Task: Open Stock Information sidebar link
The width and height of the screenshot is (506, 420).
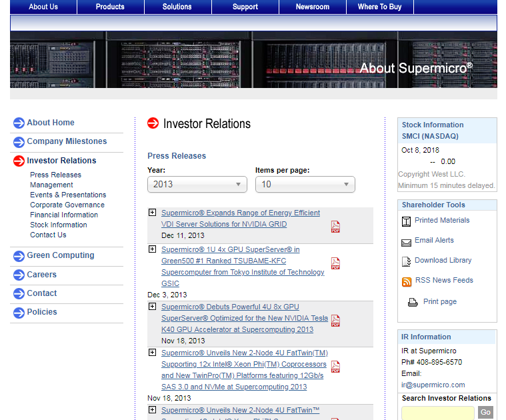Action: pos(59,225)
